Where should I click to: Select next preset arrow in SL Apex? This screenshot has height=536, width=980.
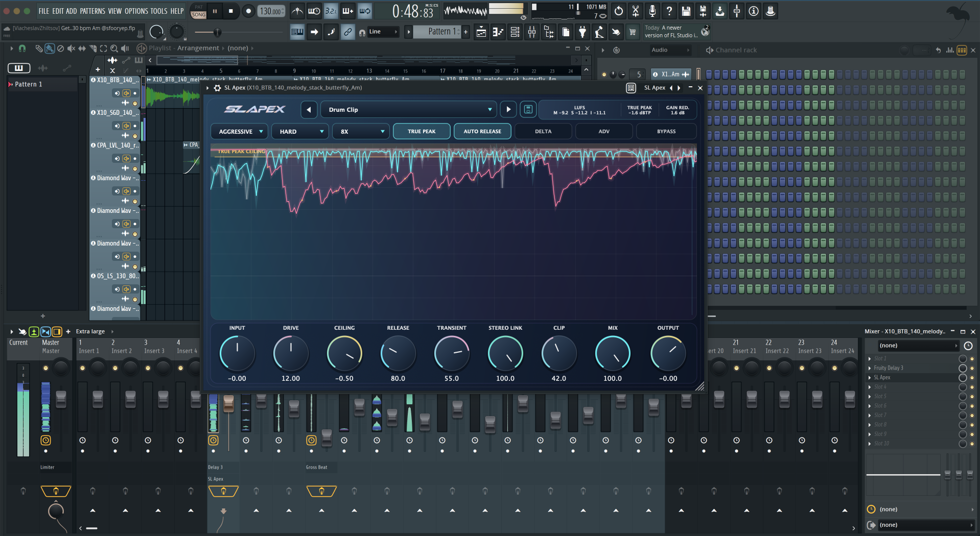point(508,109)
